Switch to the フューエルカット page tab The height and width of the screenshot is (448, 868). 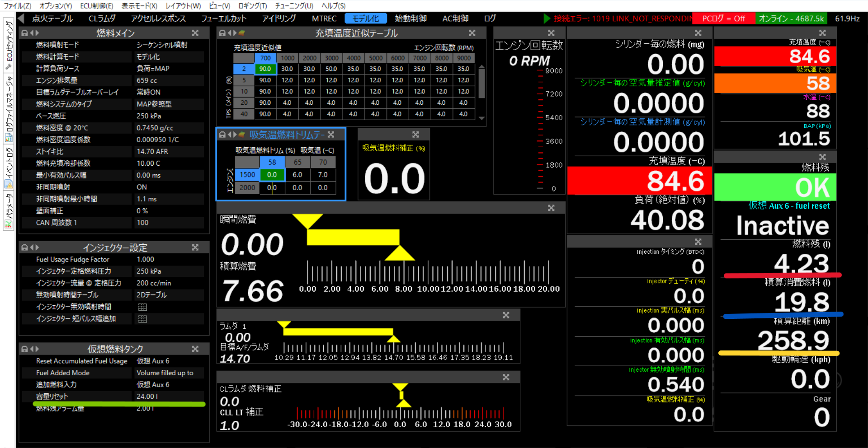(x=224, y=19)
